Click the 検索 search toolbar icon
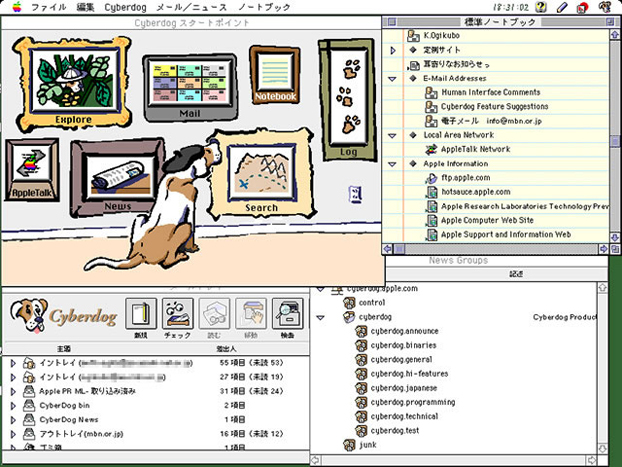The width and height of the screenshot is (622, 467). (x=286, y=316)
